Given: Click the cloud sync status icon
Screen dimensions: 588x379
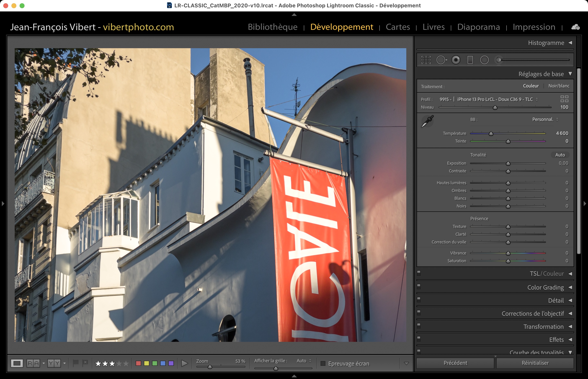Looking at the screenshot, I should 575,27.
